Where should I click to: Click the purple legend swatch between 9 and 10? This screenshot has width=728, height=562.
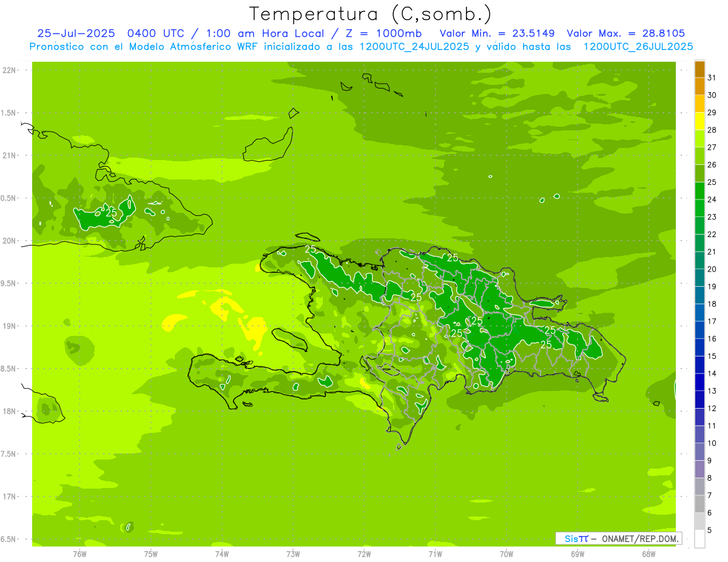699,452
